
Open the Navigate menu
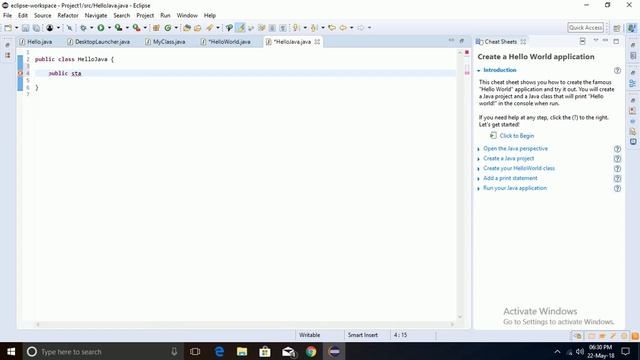pos(96,16)
